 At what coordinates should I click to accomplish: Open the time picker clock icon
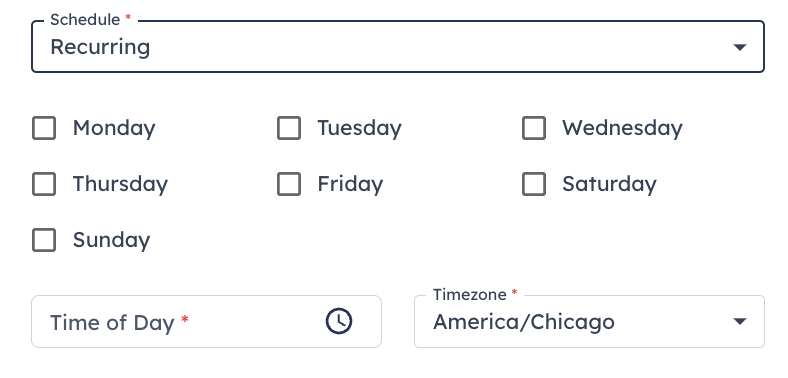coord(339,321)
